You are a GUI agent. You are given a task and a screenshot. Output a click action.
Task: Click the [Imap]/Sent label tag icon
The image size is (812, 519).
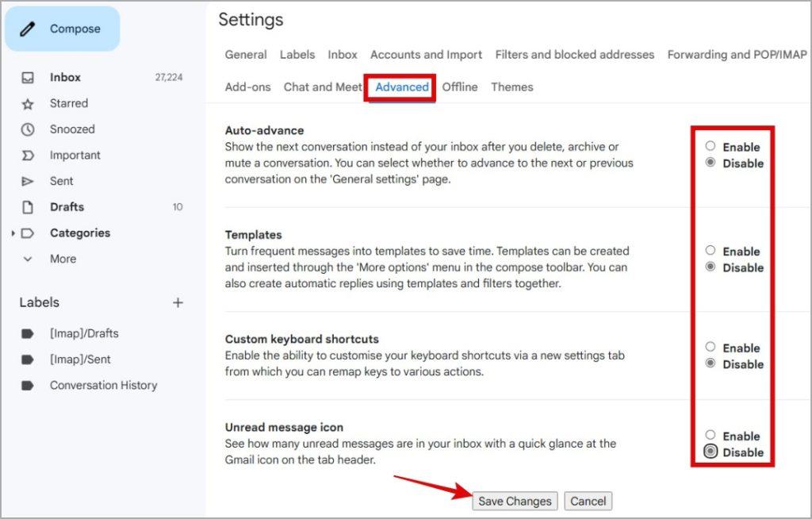[x=28, y=359]
